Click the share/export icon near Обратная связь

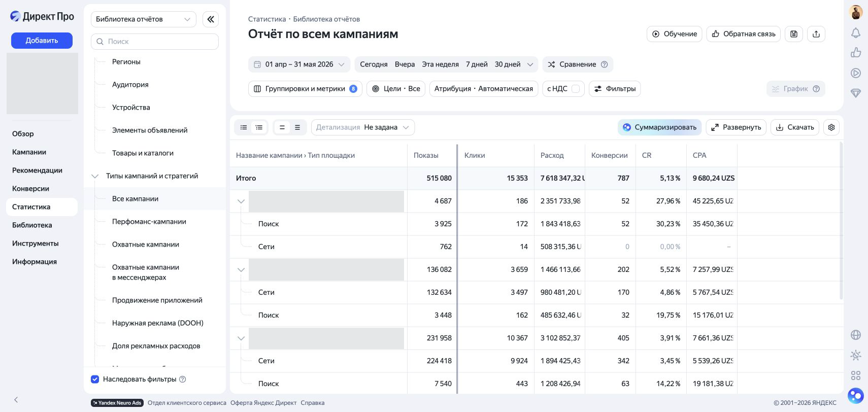[x=816, y=34]
